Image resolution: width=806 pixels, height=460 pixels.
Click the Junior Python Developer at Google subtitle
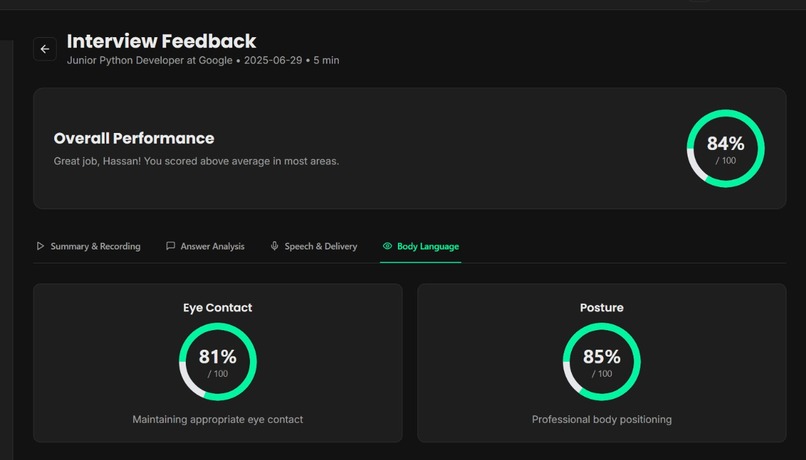click(203, 60)
